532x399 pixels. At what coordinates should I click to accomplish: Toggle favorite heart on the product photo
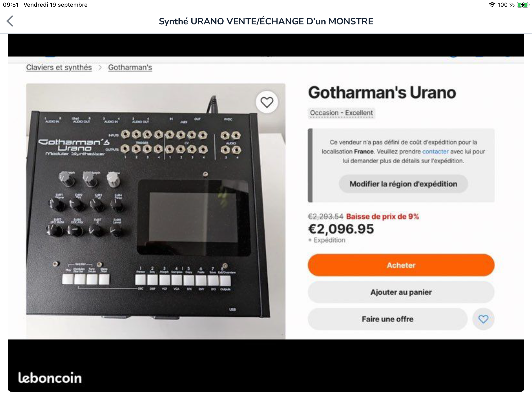tap(267, 102)
